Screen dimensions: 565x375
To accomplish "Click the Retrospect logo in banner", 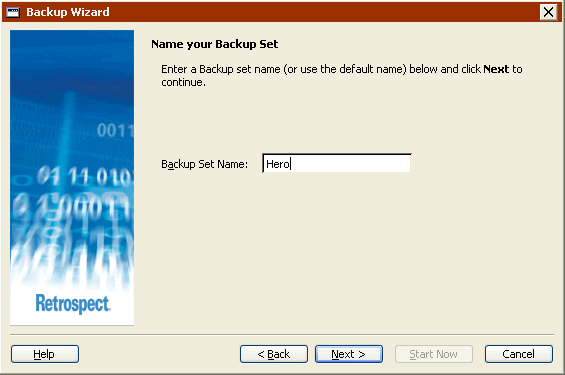I will (x=73, y=304).
